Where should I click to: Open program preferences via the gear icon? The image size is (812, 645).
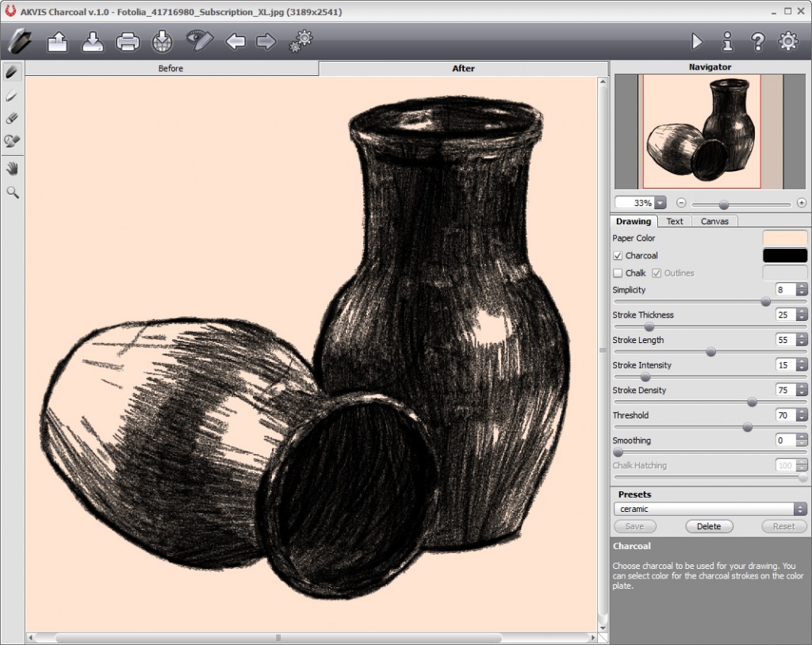pos(788,40)
